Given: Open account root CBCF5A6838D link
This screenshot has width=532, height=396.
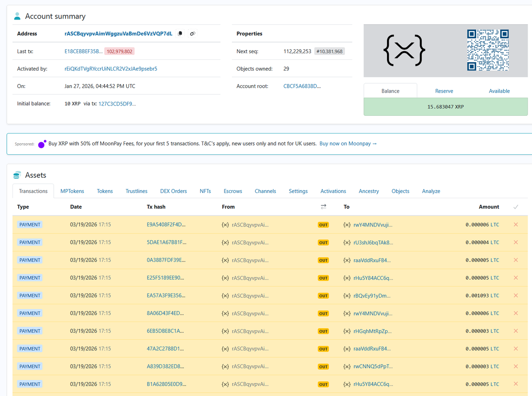Looking at the screenshot, I should pyautogui.click(x=302, y=86).
